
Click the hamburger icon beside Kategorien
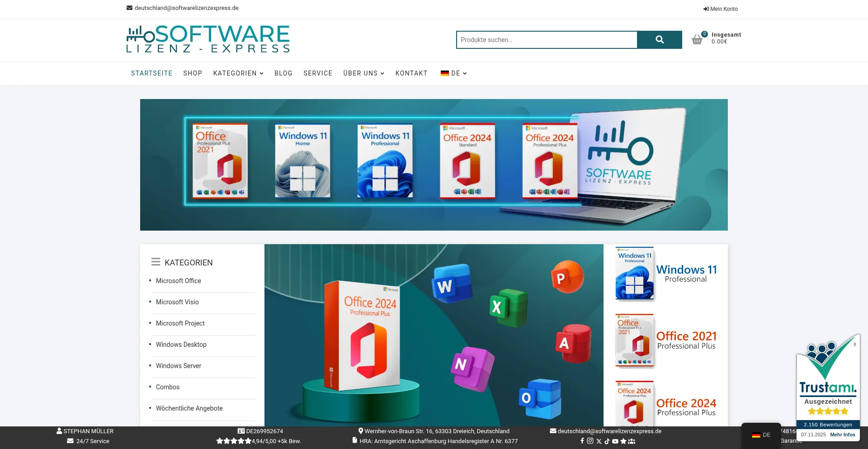pyautogui.click(x=156, y=262)
